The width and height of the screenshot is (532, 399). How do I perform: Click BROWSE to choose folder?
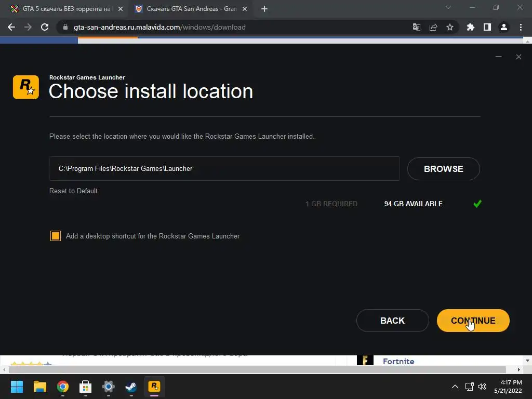pyautogui.click(x=444, y=169)
